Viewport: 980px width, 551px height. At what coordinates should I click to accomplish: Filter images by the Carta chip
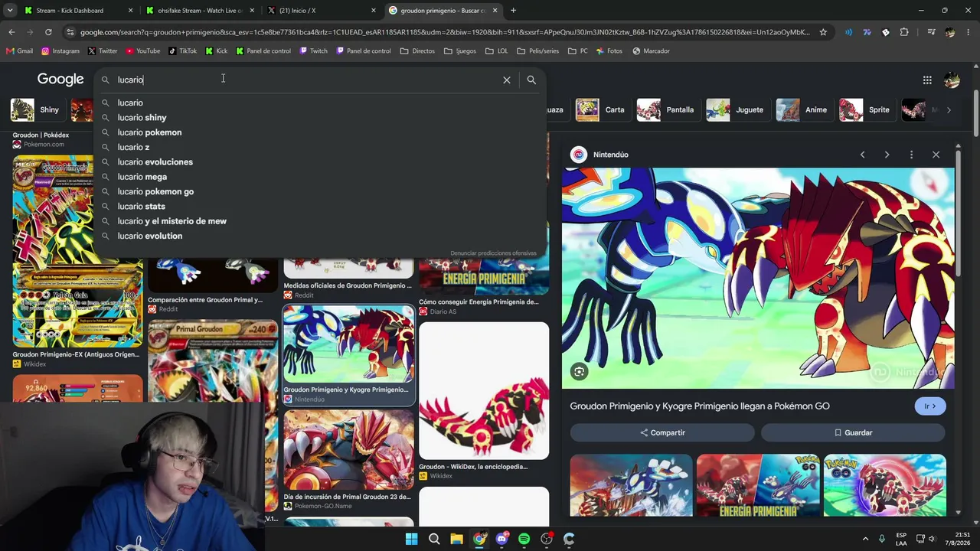602,109
